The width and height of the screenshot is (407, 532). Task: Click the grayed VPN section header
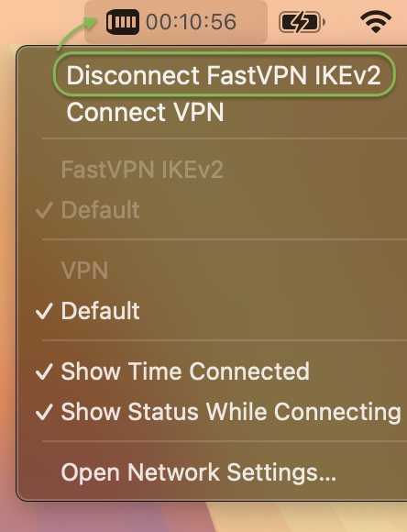(x=84, y=271)
